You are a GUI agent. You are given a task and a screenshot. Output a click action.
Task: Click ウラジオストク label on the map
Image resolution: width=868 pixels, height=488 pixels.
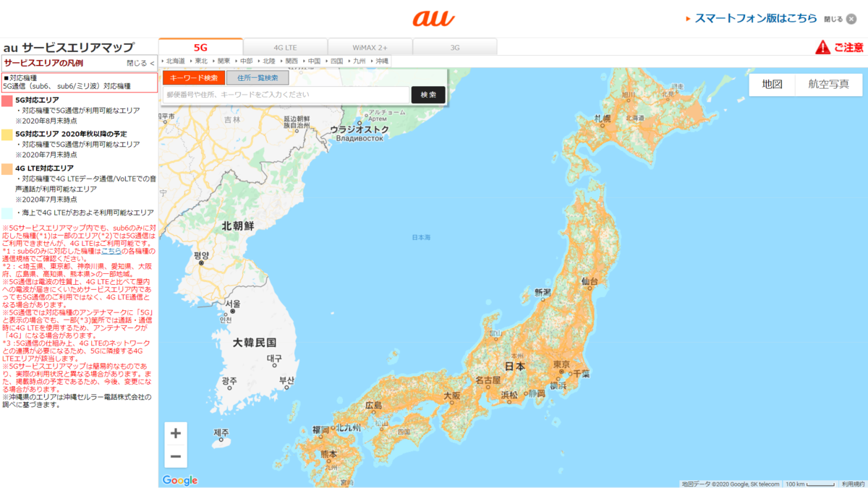tap(359, 129)
